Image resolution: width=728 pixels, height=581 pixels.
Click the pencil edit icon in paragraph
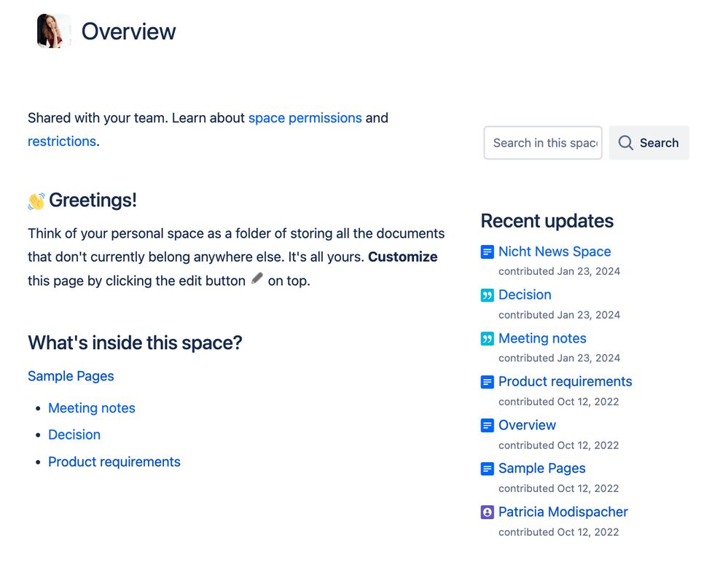(257, 278)
